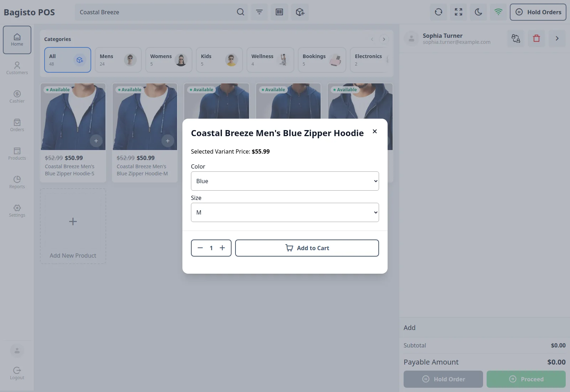Viewport: 570px width, 392px height.
Task: Go to Home in sidebar
Action: (x=17, y=40)
